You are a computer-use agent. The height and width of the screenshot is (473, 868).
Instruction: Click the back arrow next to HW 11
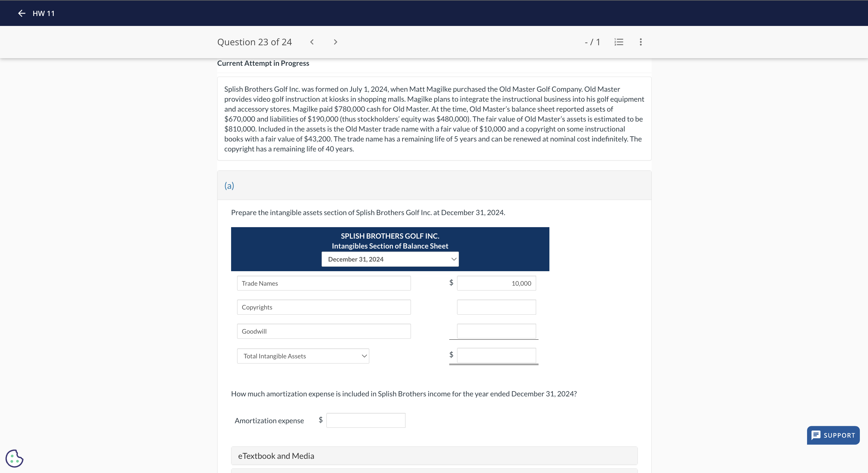pyautogui.click(x=21, y=13)
